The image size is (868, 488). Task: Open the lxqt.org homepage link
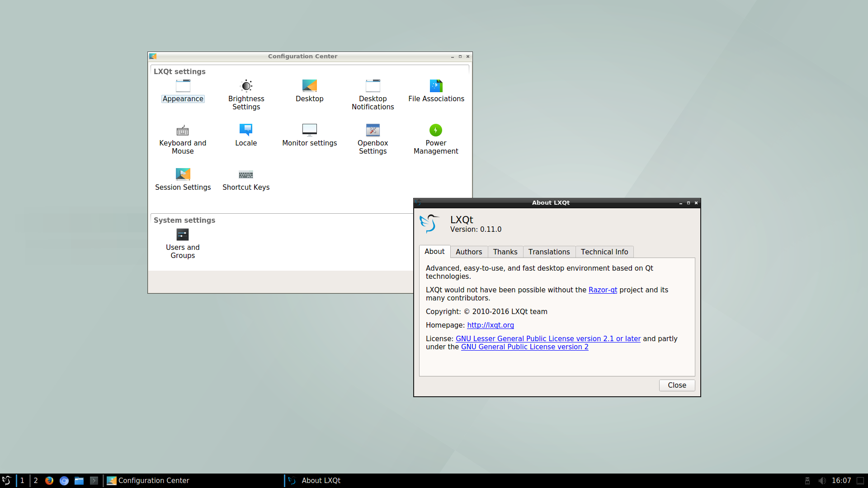point(491,325)
